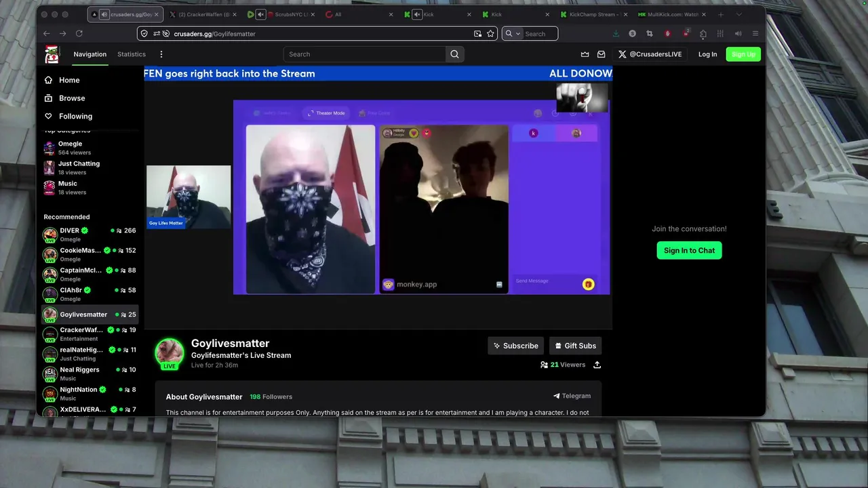
Task: Switch to the Statistics tab
Action: click(132, 54)
